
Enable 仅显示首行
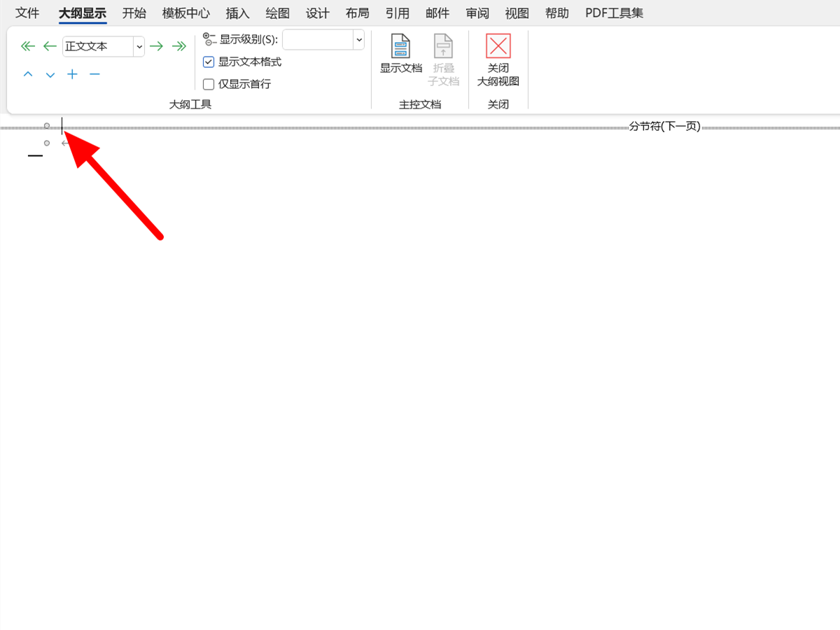coord(209,83)
